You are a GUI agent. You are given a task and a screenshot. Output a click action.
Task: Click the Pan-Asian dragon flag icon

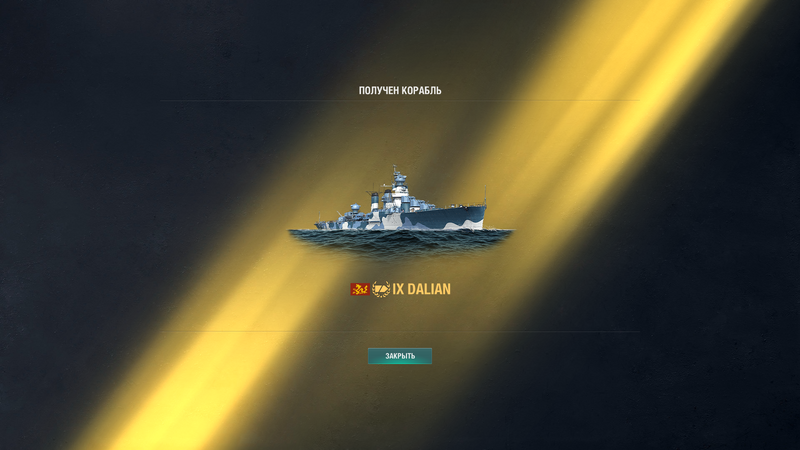[x=360, y=289]
